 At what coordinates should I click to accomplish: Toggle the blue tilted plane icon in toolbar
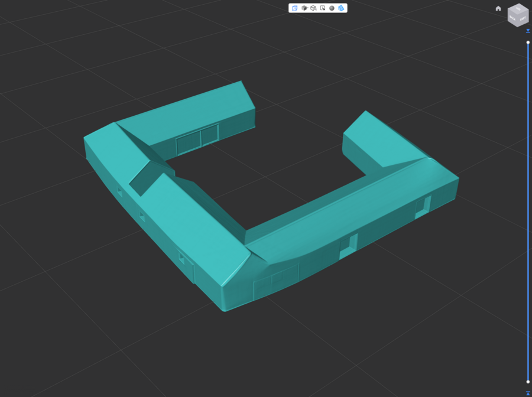(341, 8)
